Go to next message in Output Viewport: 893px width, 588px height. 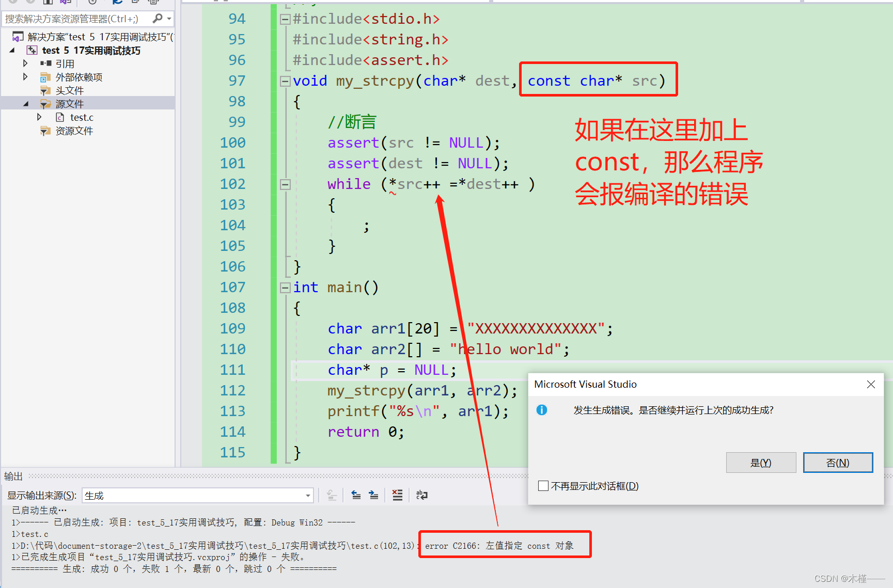coord(374,496)
